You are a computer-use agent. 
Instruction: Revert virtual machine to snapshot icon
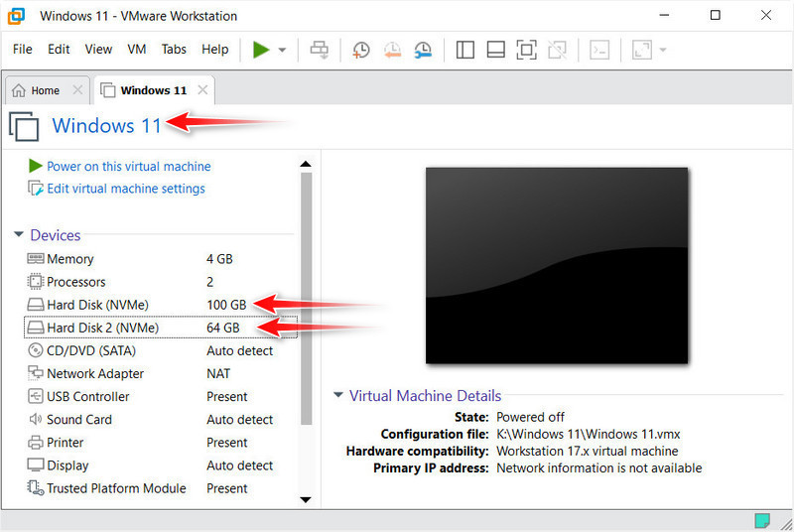[392, 50]
